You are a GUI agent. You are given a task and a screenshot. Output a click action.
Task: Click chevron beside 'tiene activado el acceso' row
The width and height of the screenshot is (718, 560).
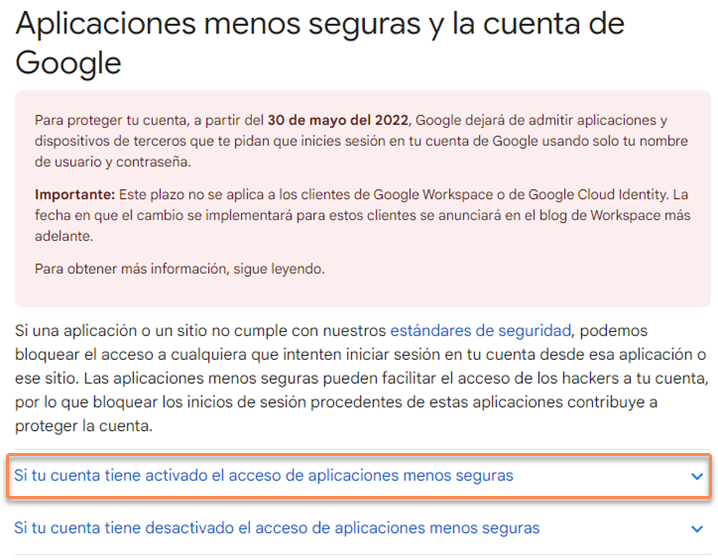point(697,476)
